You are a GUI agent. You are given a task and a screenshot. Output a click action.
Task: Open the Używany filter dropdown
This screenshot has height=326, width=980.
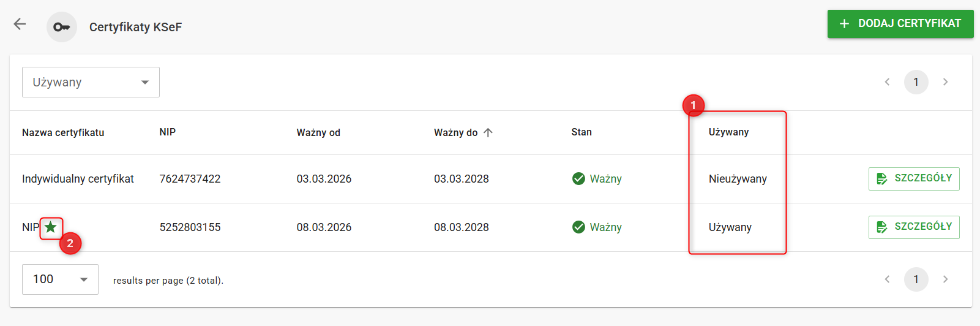91,82
